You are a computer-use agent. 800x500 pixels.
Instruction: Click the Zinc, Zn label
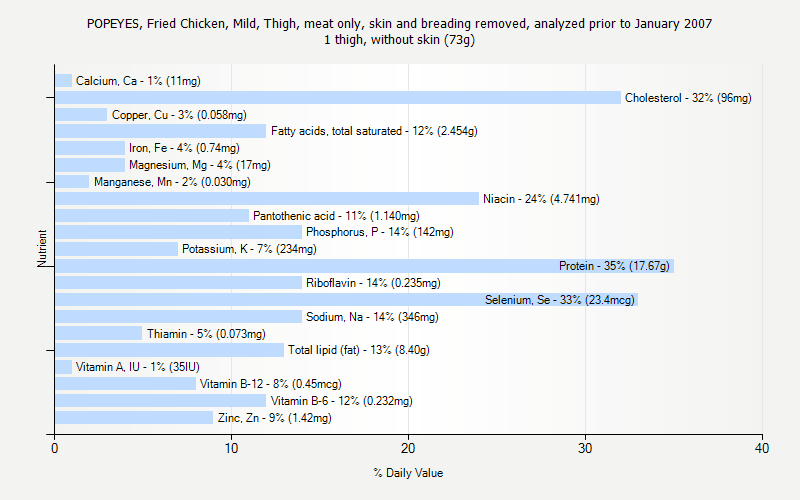pos(274,418)
